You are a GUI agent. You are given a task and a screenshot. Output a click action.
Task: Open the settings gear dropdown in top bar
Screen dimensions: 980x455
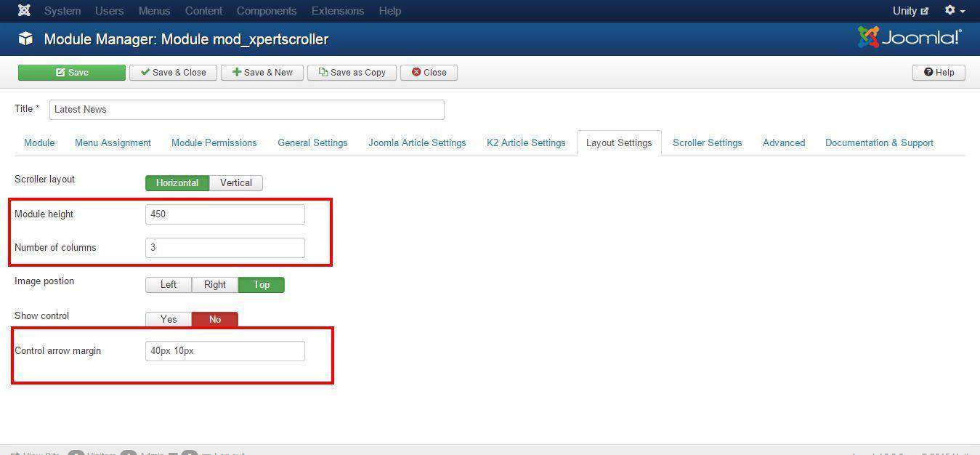(954, 11)
